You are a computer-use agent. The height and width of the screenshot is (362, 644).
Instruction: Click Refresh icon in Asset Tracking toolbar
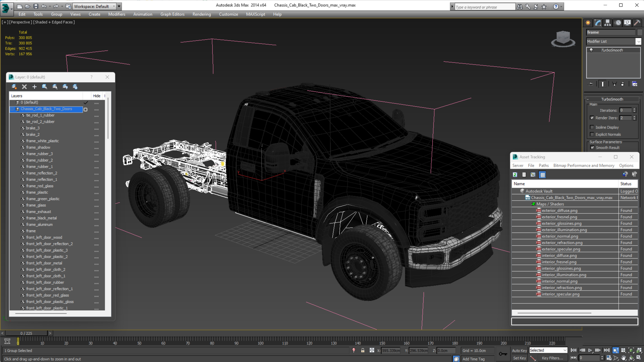click(515, 175)
